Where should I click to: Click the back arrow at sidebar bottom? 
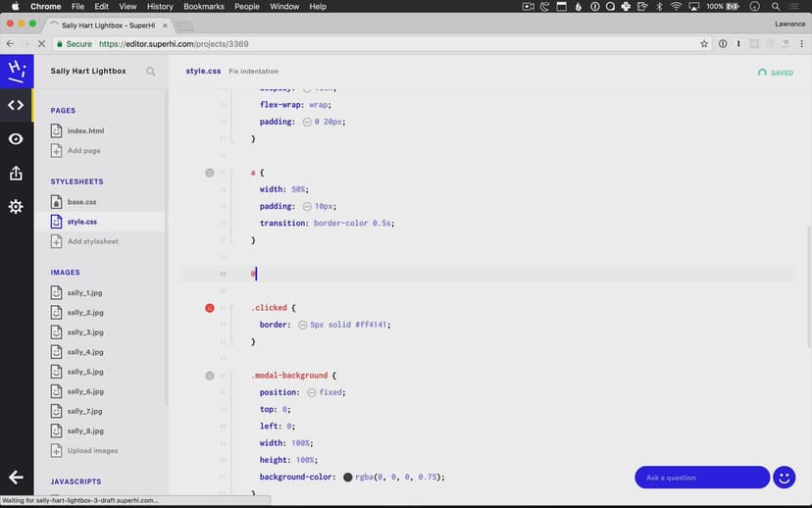pos(16,478)
